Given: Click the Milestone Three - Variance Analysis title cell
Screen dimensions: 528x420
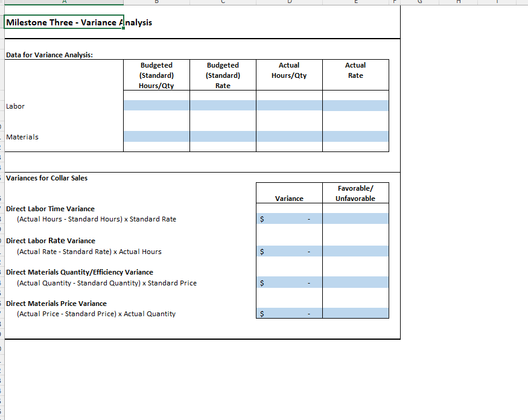Looking at the screenshot, I should coord(63,22).
